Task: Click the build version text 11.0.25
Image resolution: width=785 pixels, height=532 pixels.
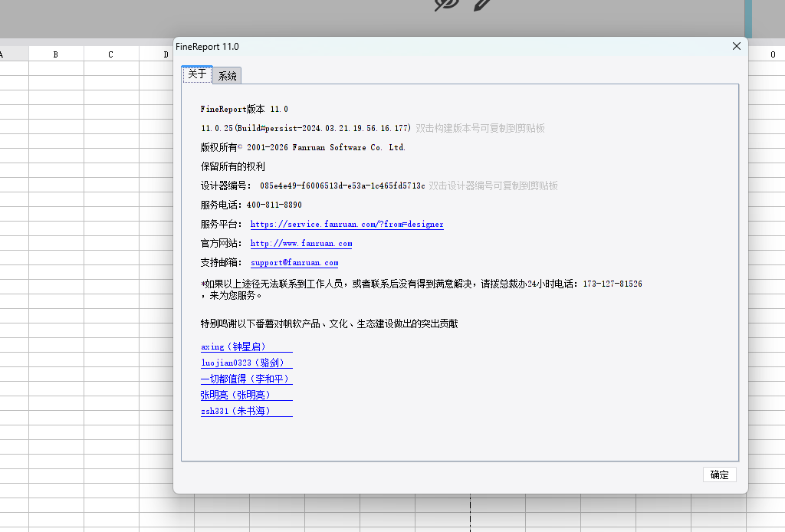Action: point(305,128)
